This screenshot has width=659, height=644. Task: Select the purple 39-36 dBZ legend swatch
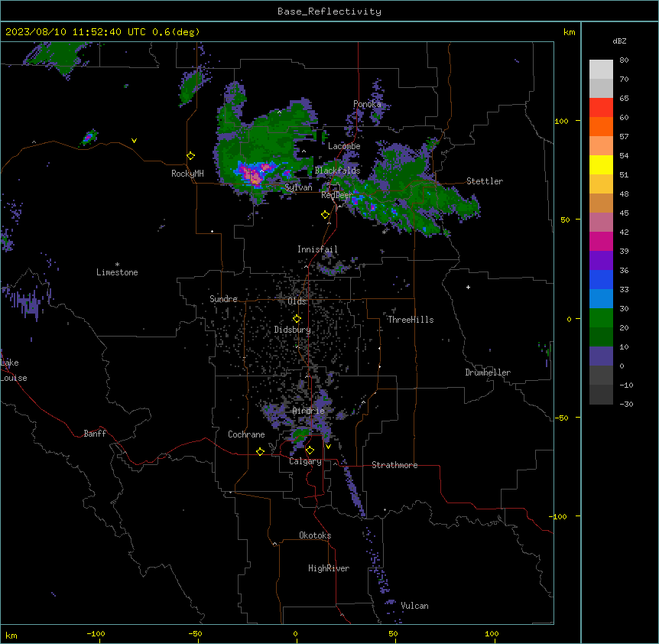click(x=601, y=261)
